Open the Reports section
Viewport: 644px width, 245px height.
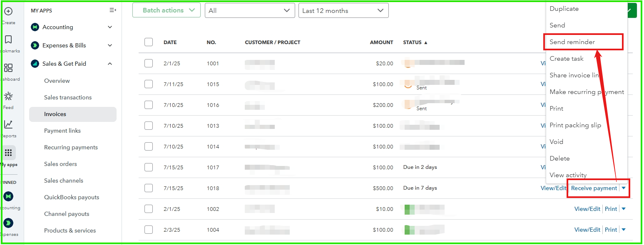9,125
